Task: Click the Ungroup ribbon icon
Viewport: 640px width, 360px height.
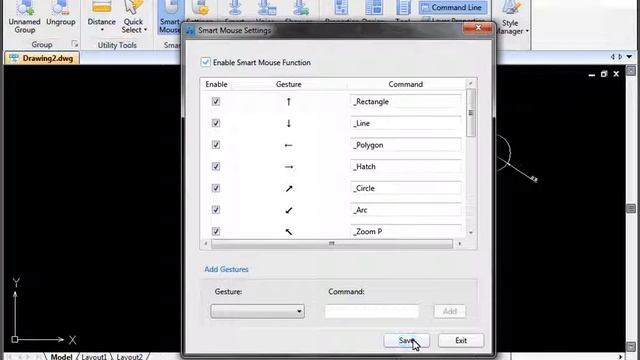Action: [61, 14]
